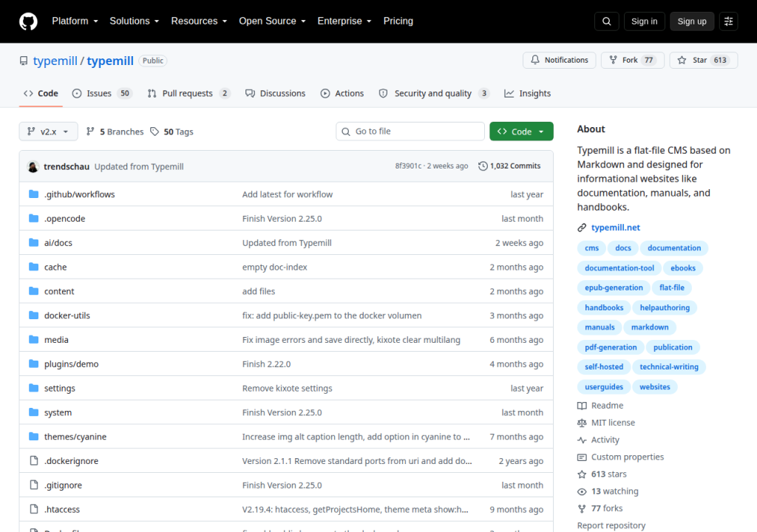Open the plugins/demo folder
Image resolution: width=757 pixels, height=532 pixels.
point(72,364)
